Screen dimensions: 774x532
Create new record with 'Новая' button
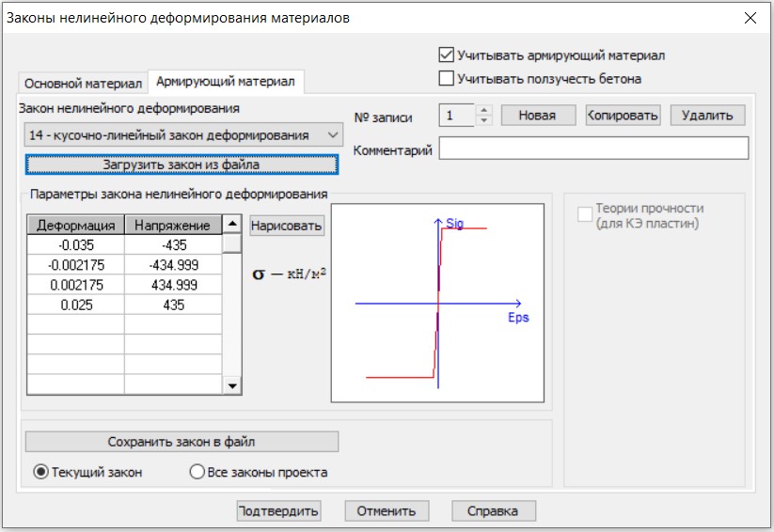pyautogui.click(x=536, y=116)
